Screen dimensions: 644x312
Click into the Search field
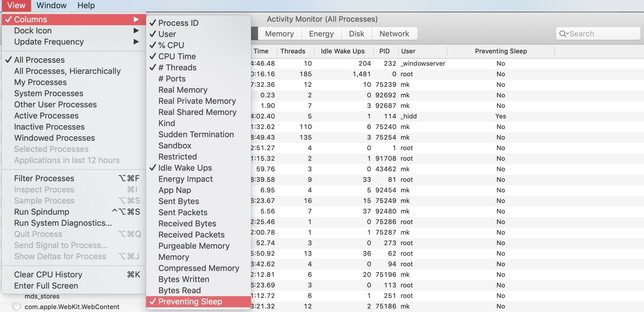pos(601,34)
